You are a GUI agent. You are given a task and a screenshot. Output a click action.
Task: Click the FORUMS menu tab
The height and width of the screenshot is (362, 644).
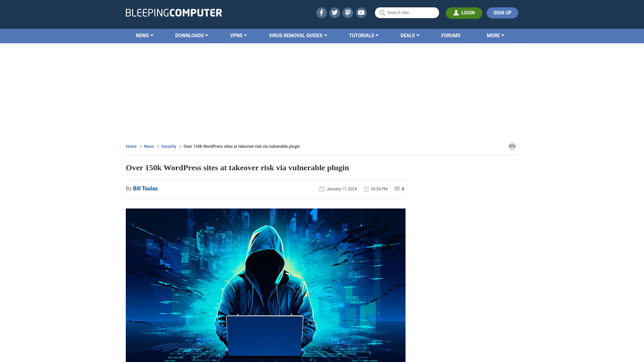click(450, 35)
